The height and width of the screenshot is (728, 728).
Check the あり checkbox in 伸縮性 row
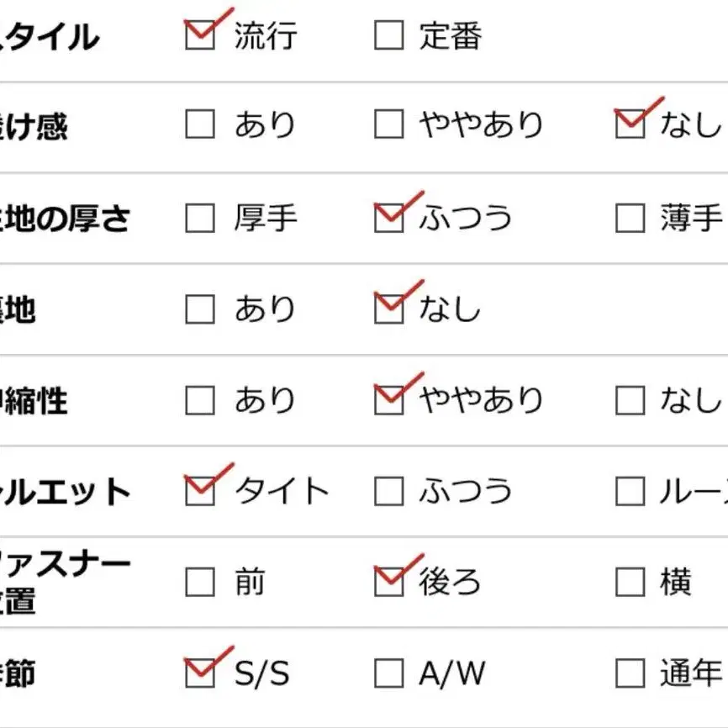(199, 400)
